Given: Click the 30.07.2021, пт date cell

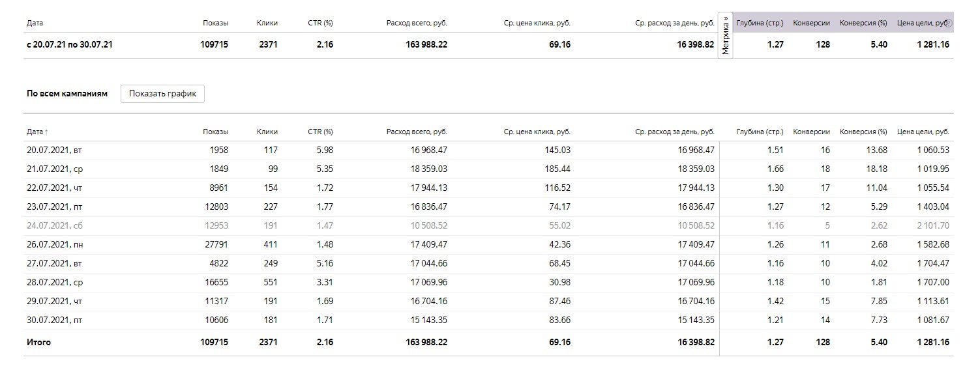Looking at the screenshot, I should [54, 320].
